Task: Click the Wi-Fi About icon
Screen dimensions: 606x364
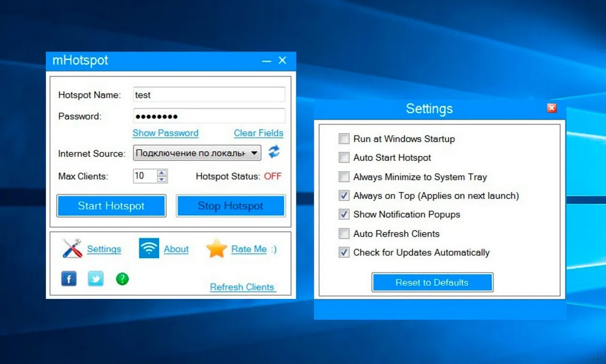Action: (x=149, y=248)
